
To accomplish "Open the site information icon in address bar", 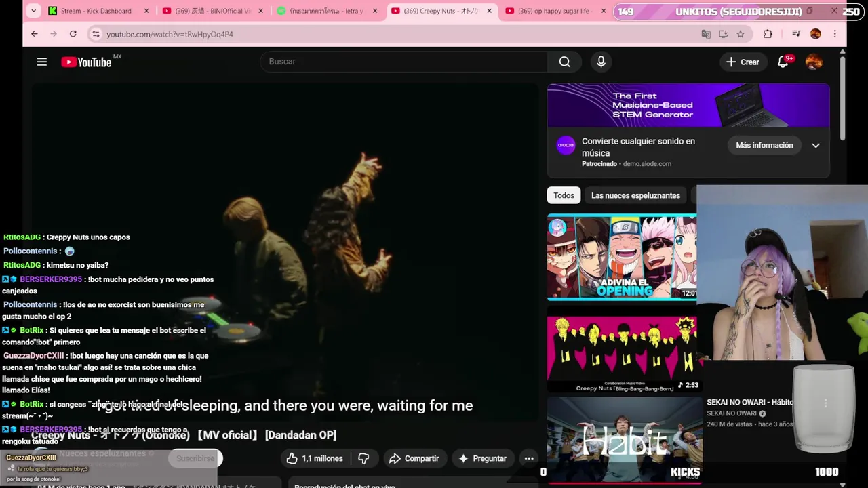I will coord(96,34).
